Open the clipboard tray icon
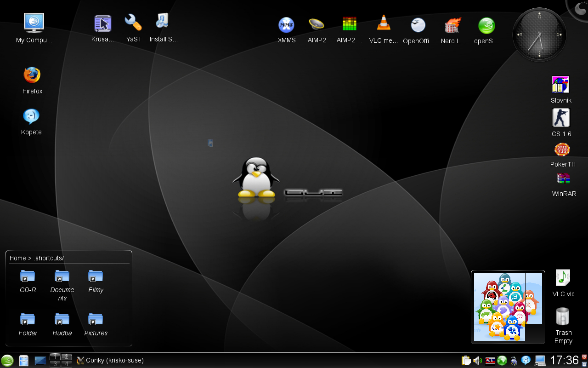Viewport: 588px width, 368px height. [x=466, y=361]
